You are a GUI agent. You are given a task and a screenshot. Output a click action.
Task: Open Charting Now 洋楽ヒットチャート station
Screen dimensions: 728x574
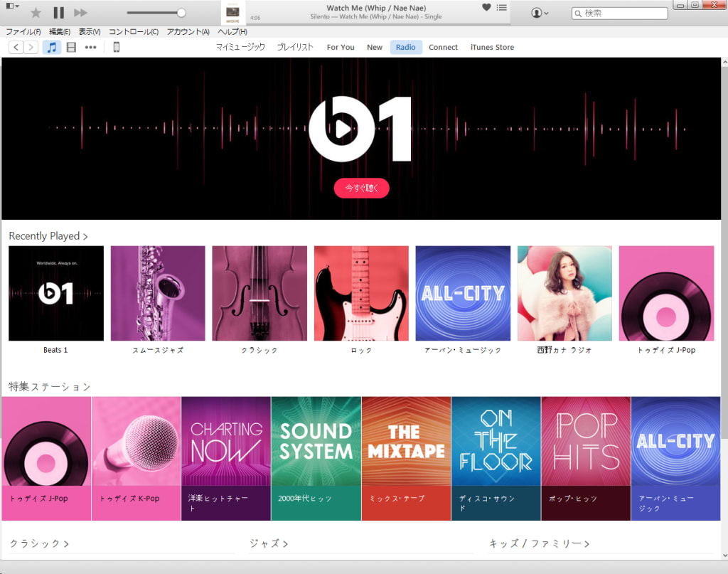[x=226, y=458]
